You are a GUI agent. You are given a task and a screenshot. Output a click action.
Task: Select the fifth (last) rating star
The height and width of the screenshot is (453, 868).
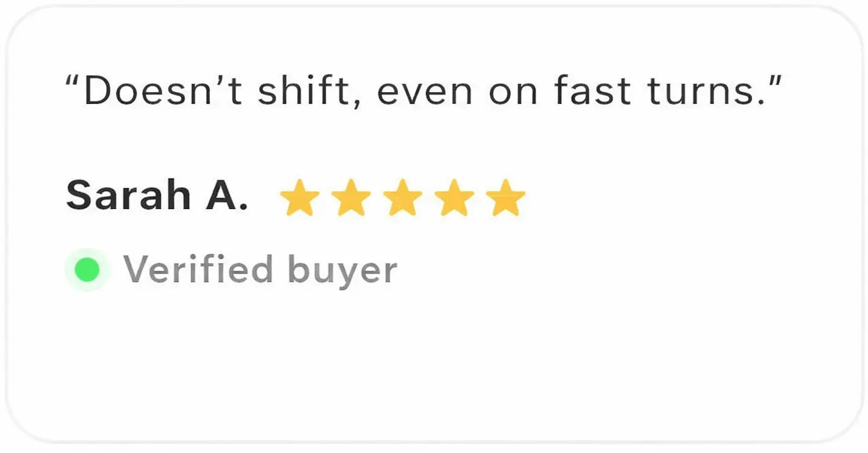point(505,198)
